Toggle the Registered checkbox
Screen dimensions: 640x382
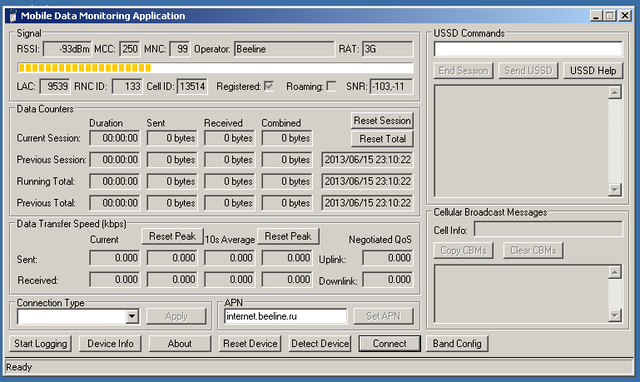click(269, 86)
